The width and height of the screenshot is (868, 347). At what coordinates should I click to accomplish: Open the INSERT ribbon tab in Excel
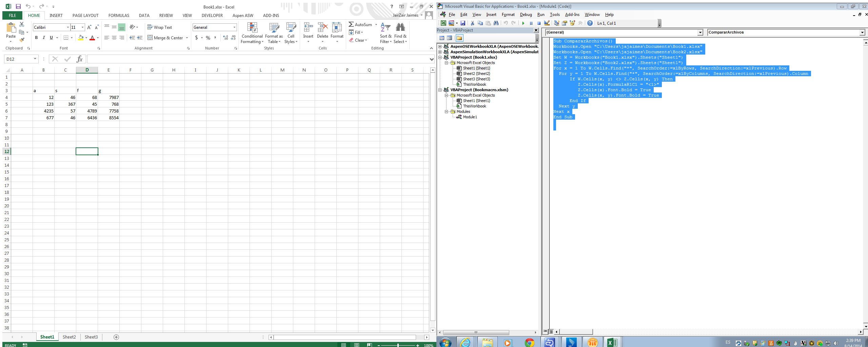(56, 15)
